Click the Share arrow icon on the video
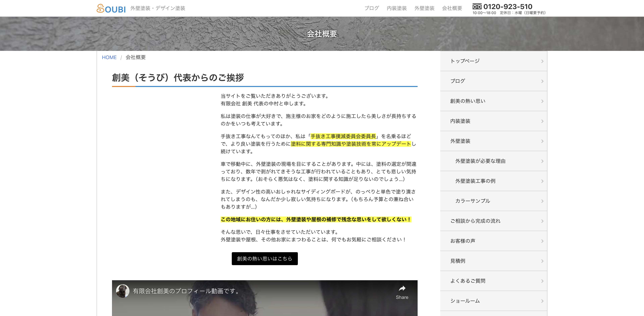Viewport: 644px width, 316px height. pos(402,288)
